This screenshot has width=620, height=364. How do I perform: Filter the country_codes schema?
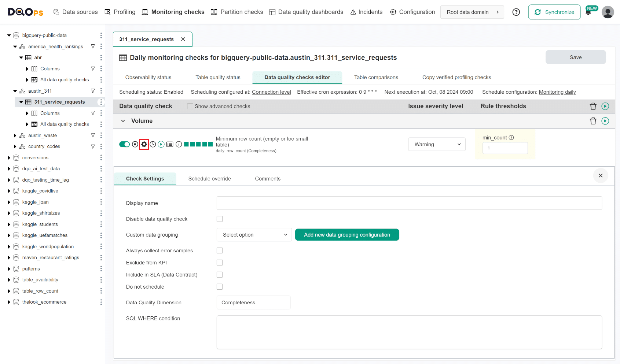coord(93,146)
